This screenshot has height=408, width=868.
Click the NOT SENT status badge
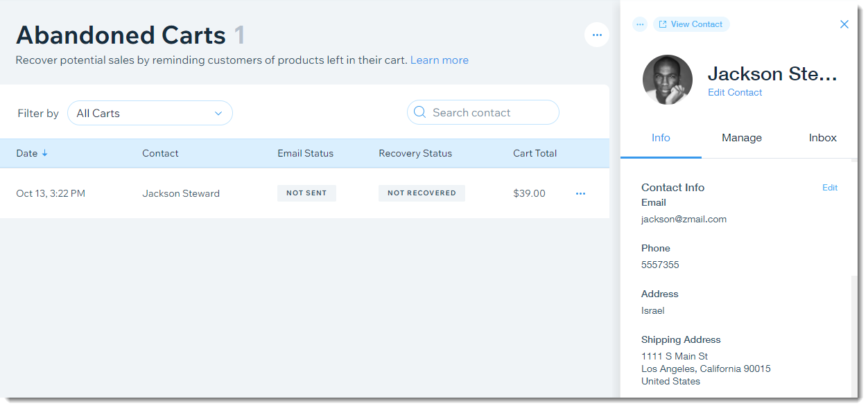point(306,193)
